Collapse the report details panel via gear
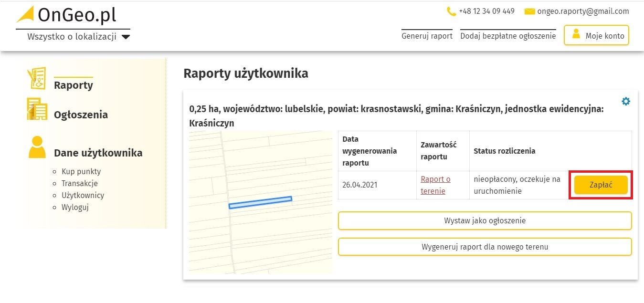 (626, 101)
